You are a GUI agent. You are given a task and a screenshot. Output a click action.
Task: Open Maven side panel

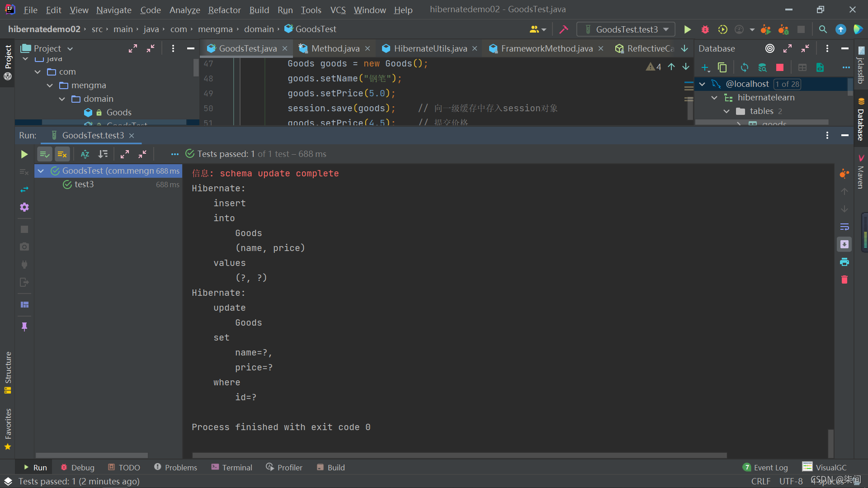tap(861, 172)
